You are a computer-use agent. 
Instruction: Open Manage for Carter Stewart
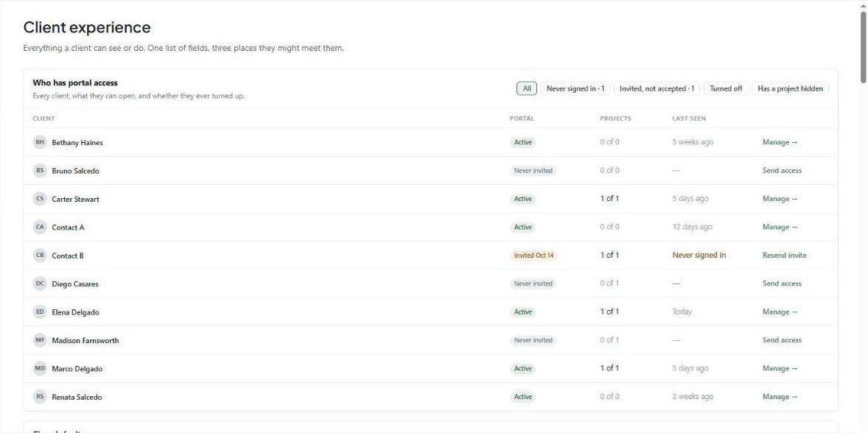coord(780,199)
